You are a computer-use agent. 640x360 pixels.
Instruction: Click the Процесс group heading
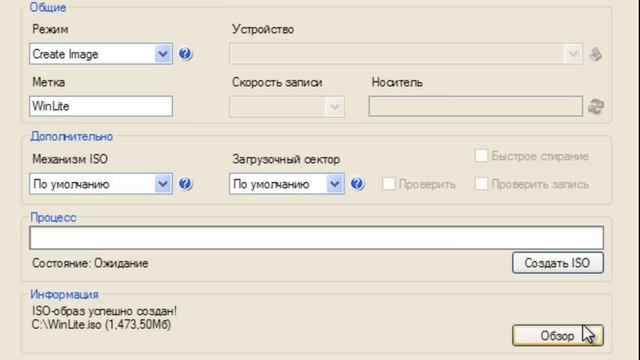click(53, 218)
